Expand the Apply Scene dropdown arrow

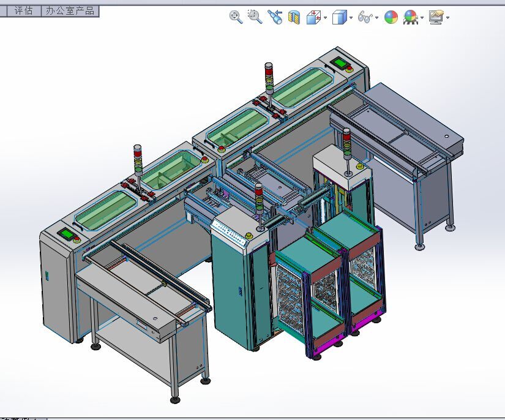point(422,18)
